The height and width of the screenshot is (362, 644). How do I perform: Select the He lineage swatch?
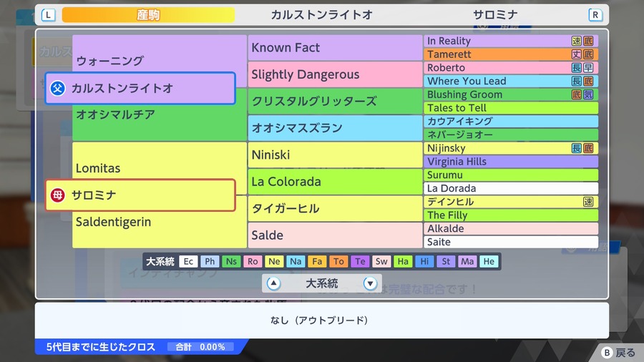click(489, 261)
